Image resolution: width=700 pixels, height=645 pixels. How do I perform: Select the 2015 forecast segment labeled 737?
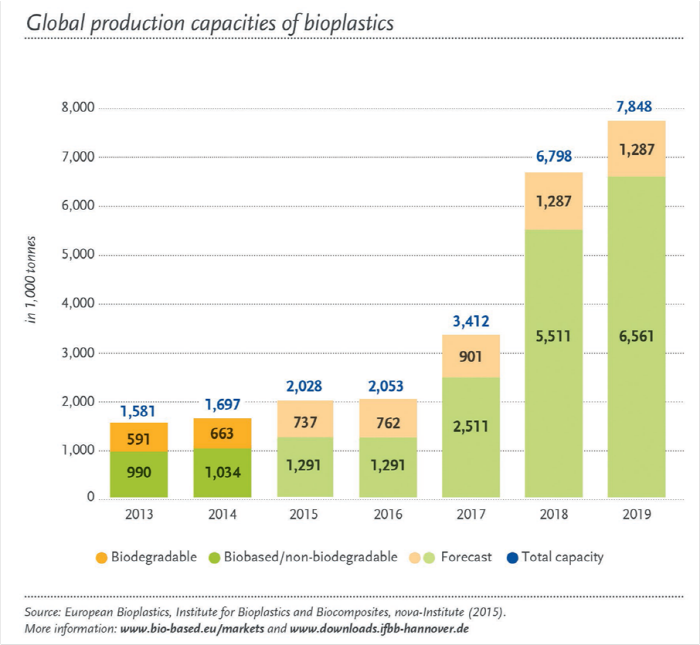[305, 419]
